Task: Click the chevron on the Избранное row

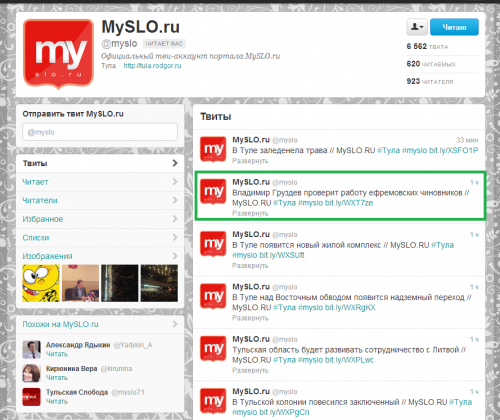Action: (x=175, y=219)
